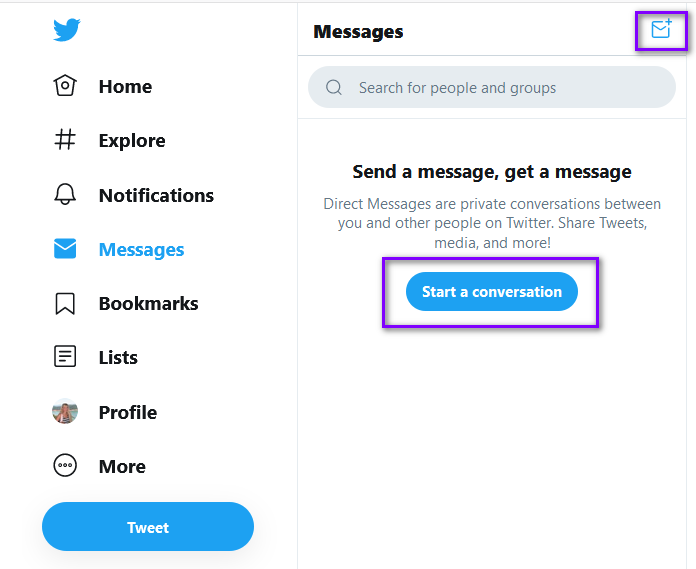Click the blue Tweet button
This screenshot has height=569, width=696.
click(x=148, y=527)
